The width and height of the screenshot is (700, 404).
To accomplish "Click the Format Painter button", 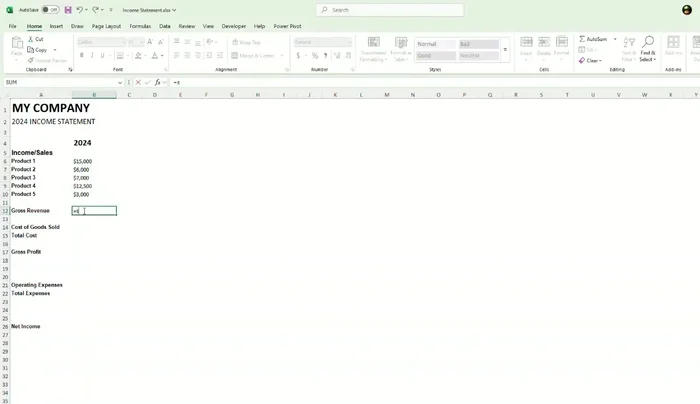I will click(47, 60).
